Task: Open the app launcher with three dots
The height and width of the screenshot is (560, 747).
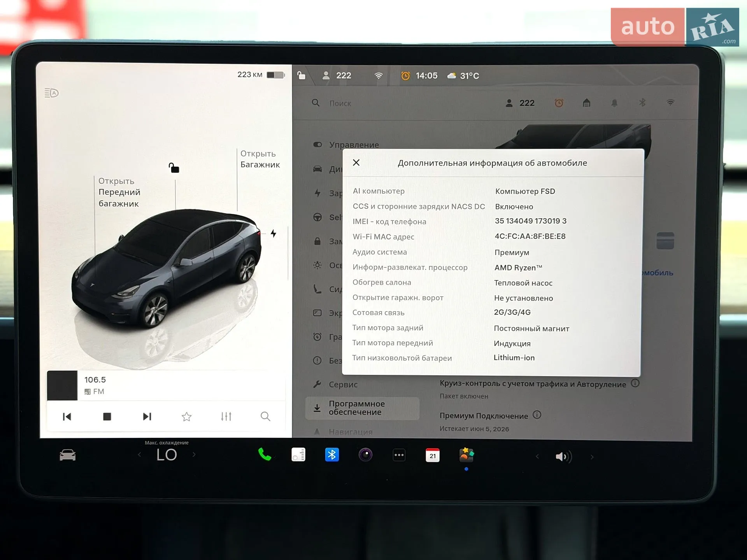Action: [x=399, y=455]
